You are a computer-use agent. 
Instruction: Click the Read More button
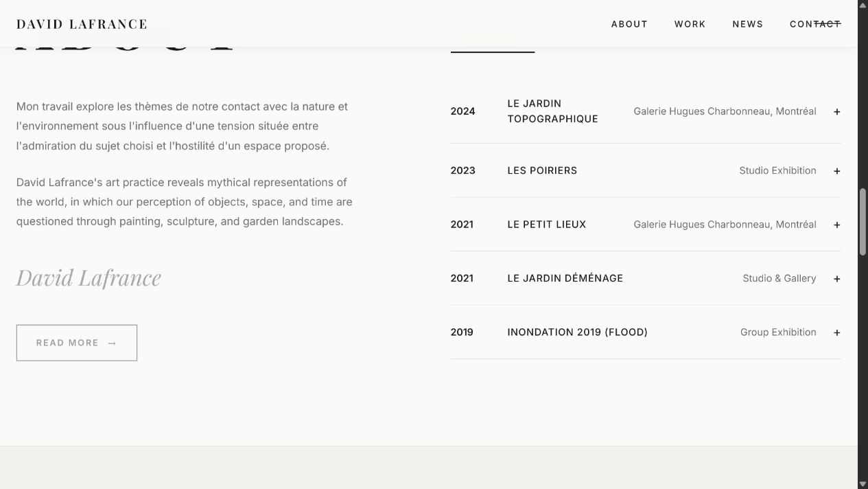[x=77, y=343]
